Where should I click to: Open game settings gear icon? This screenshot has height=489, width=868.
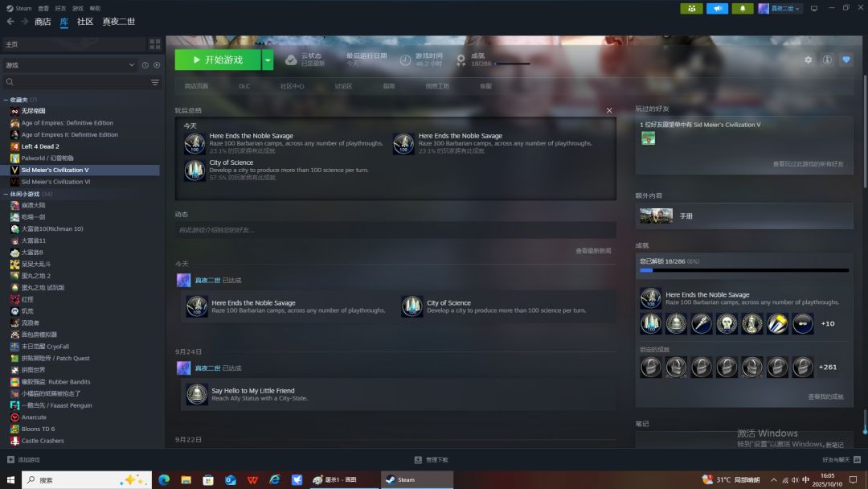(809, 60)
